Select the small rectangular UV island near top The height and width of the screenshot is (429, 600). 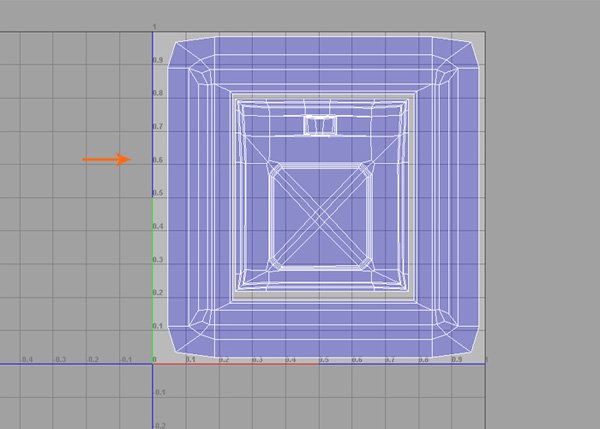[x=320, y=125]
